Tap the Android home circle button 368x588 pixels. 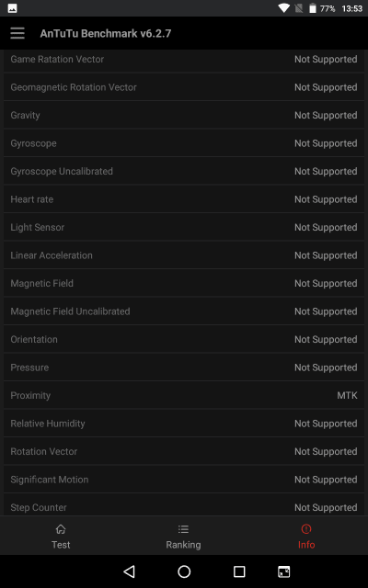(184, 571)
